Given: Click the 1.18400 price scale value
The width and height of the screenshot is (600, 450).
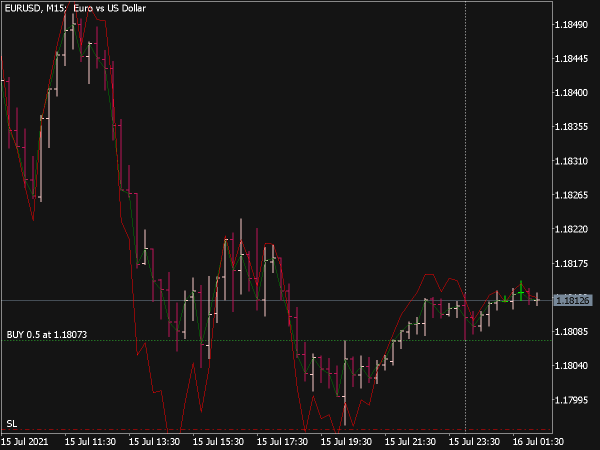Looking at the screenshot, I should [571, 93].
